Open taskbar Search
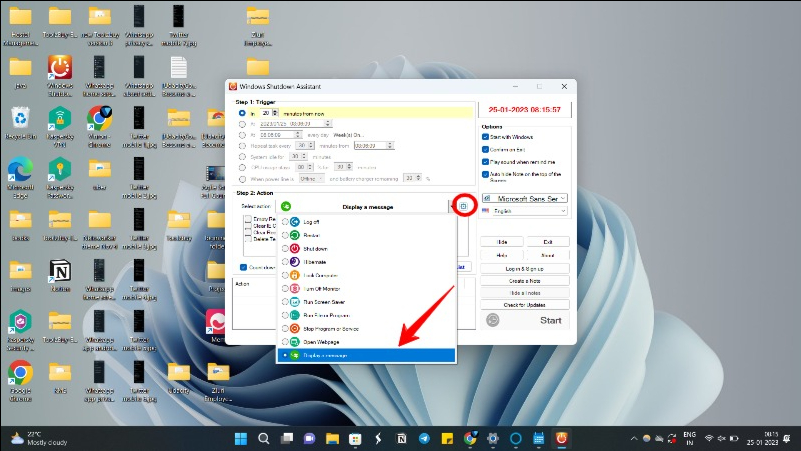Screen dimensions: 801x451 264,438
